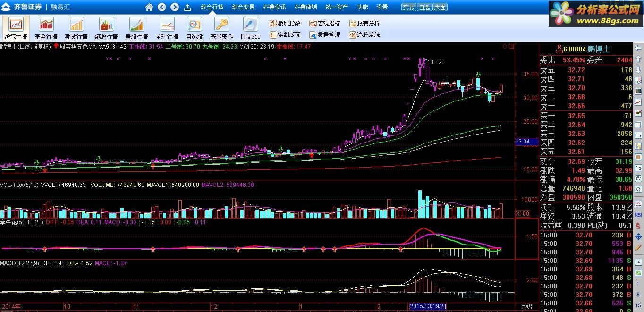Open the 功能 menu

362,7
